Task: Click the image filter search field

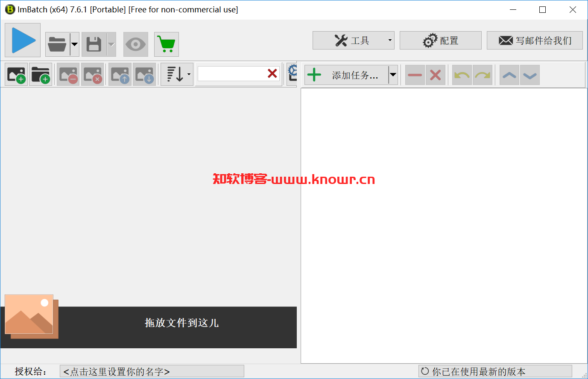Action: pos(231,74)
